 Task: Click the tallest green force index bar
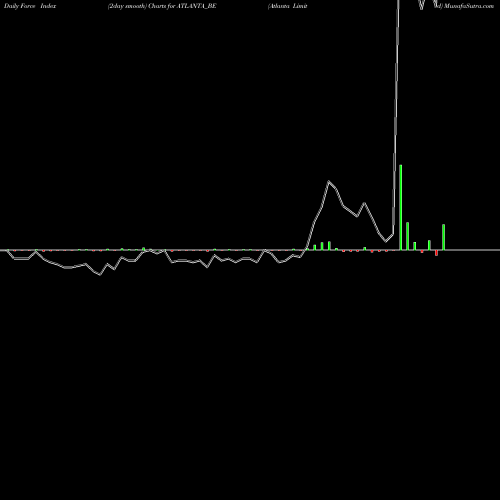click(400, 207)
